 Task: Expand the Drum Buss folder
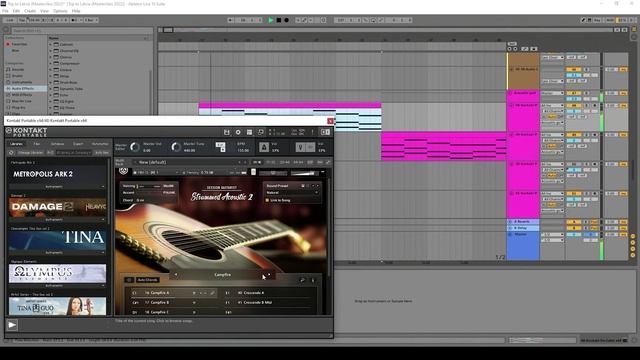(51, 82)
